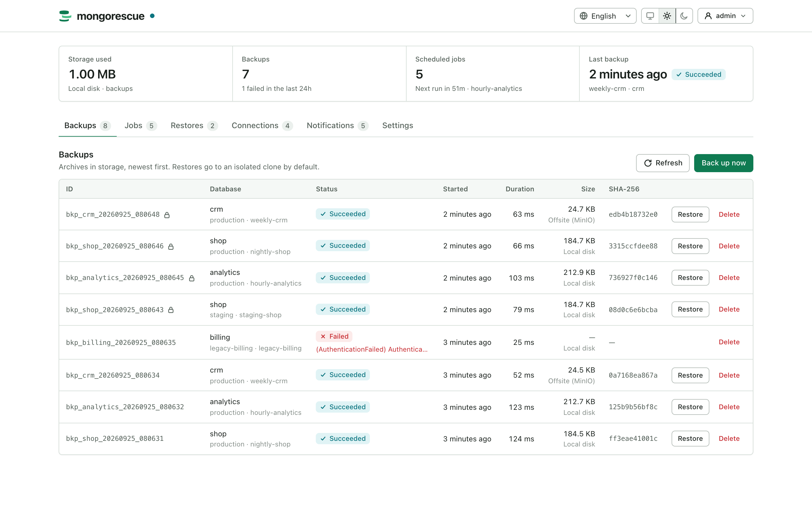Delete backup bkp_crm_20260925_080634

point(729,375)
